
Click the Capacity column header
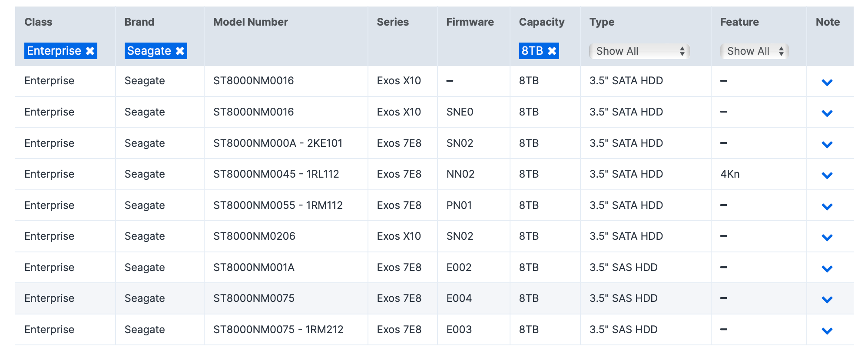542,22
